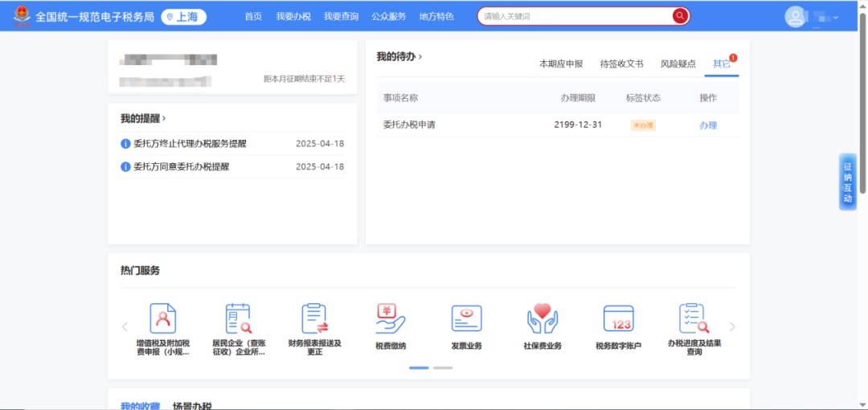Open the 税务数字账户 icon
The image size is (868, 410).
[x=618, y=319]
